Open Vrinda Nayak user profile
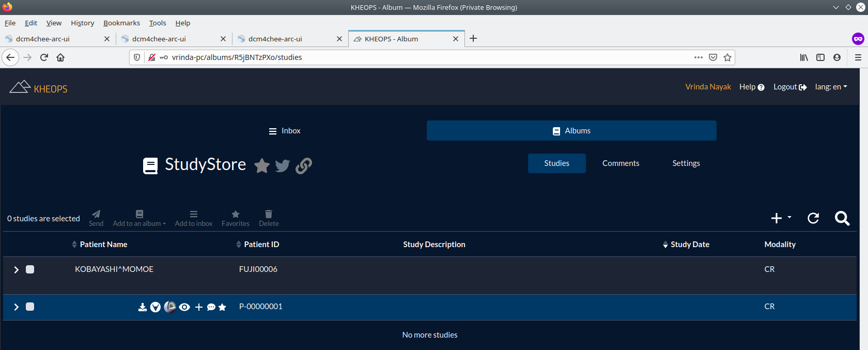 click(708, 87)
